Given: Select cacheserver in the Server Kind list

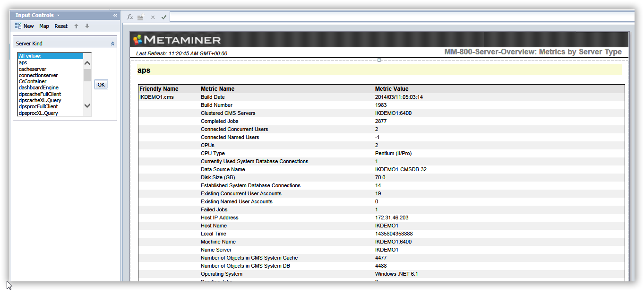Looking at the screenshot, I should coord(50,69).
